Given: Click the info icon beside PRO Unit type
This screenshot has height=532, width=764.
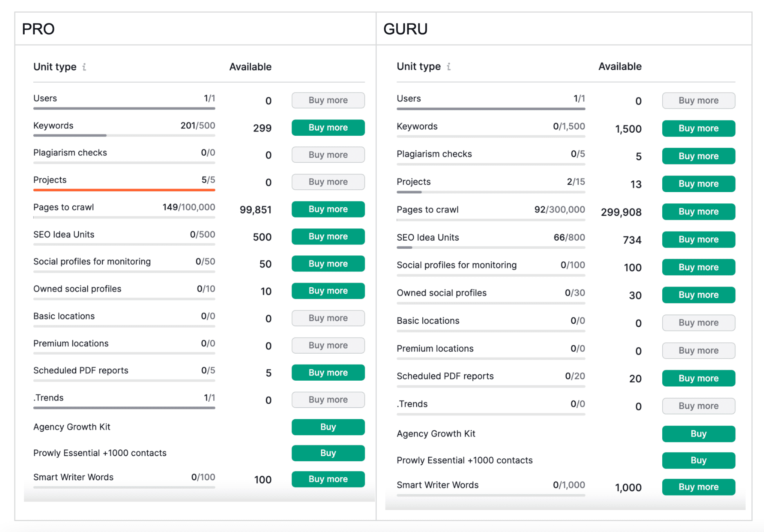Looking at the screenshot, I should (x=84, y=67).
